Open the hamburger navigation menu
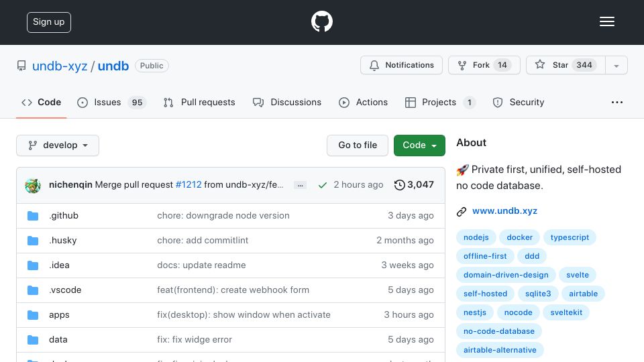The height and width of the screenshot is (362, 644). point(606,21)
